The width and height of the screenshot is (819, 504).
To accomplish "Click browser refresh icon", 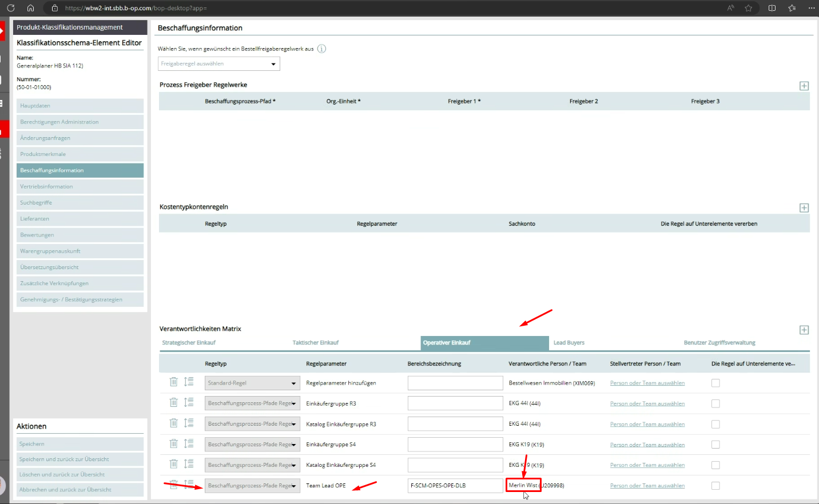I will click(x=11, y=8).
